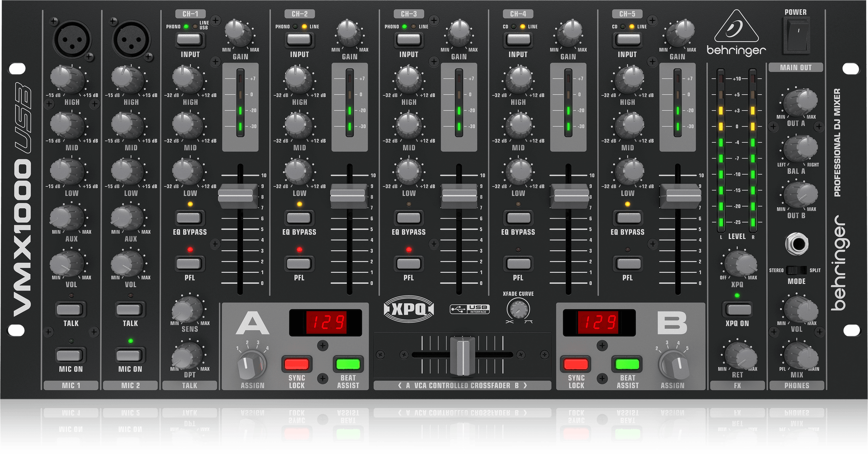868x454 pixels.
Task: Click deck B red SYNC LOCK button
Action: [x=576, y=364]
